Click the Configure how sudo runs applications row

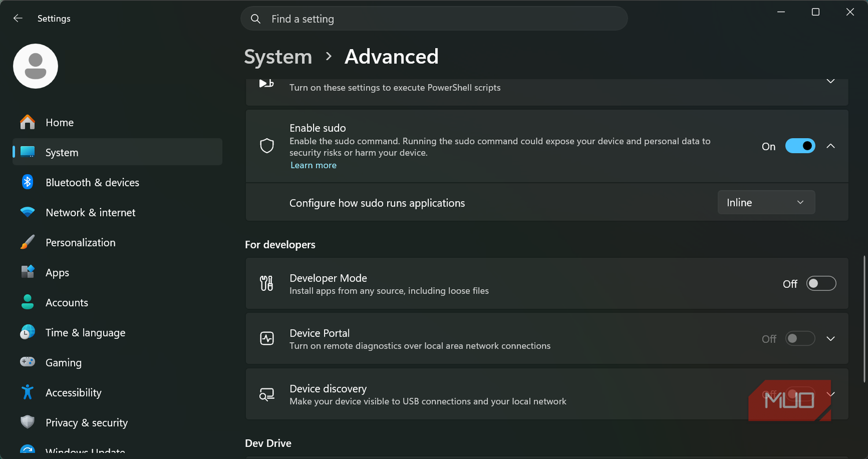point(547,202)
